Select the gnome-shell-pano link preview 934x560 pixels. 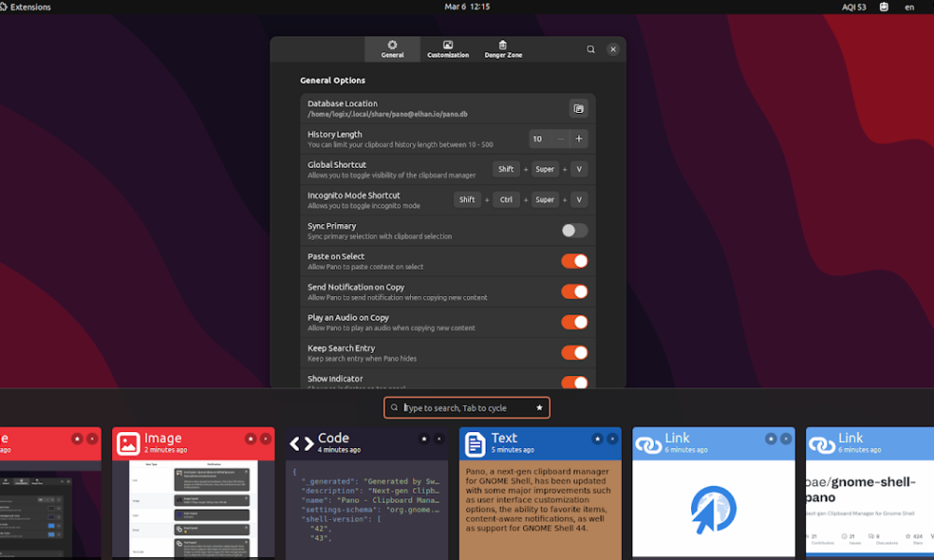pos(870,509)
